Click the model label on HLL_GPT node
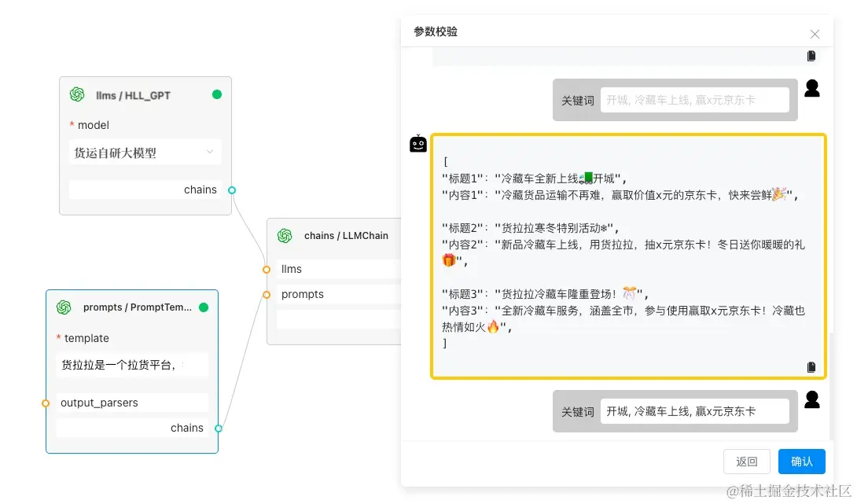This screenshot has height=504, width=857. (94, 125)
